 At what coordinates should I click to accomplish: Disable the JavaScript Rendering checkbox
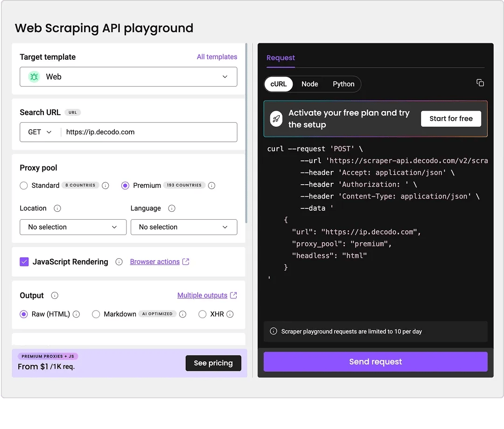[24, 262]
